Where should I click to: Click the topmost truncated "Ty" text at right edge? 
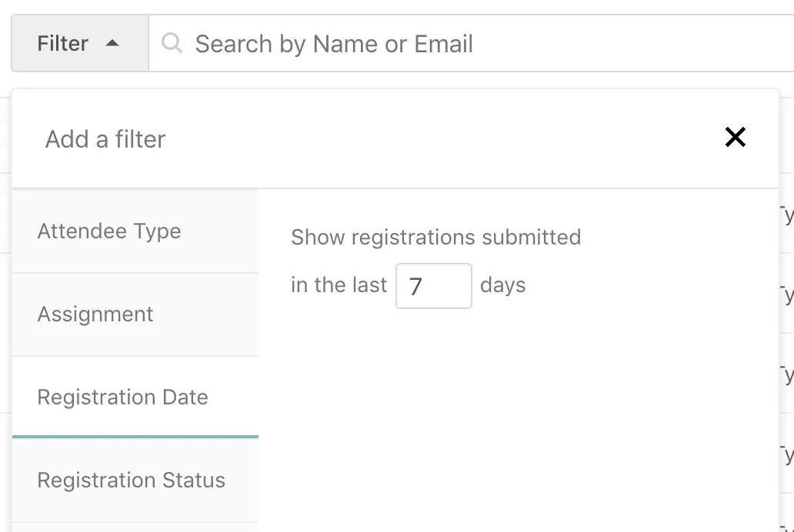pos(786,214)
